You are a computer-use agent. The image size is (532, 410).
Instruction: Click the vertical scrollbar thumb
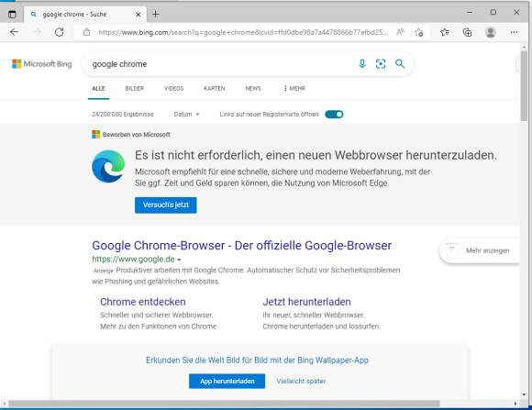[x=524, y=85]
